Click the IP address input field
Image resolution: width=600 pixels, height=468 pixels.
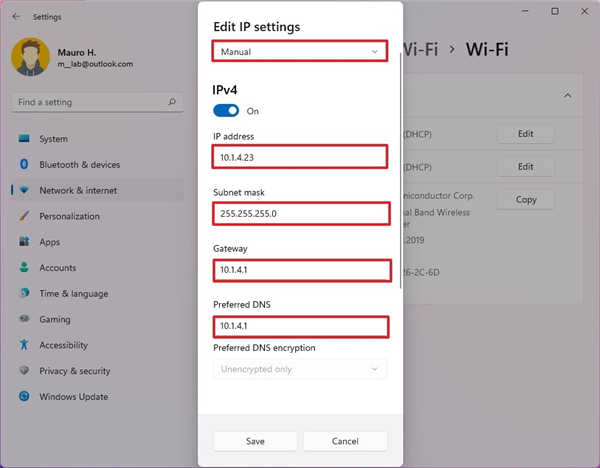(300, 156)
